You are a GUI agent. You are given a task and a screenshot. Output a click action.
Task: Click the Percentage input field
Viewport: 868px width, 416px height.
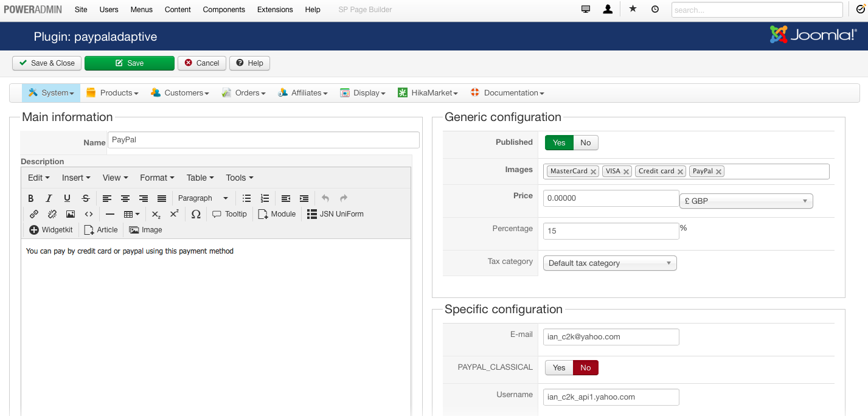[611, 231]
